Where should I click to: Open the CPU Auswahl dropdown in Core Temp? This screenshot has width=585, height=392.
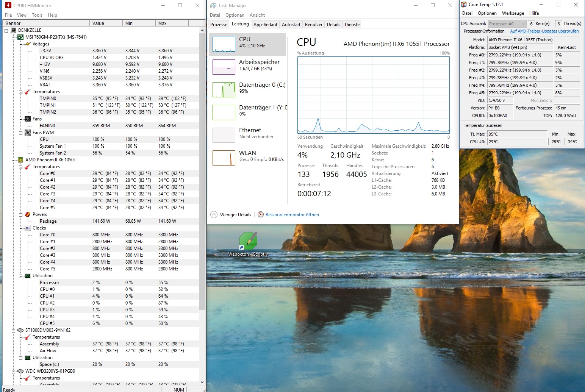click(507, 23)
